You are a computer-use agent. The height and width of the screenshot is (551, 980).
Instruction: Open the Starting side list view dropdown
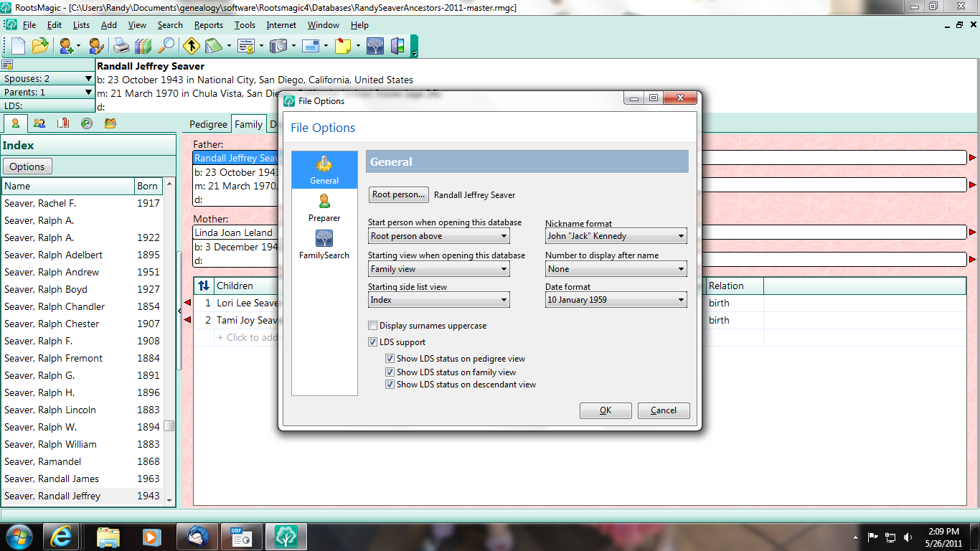pyautogui.click(x=439, y=300)
